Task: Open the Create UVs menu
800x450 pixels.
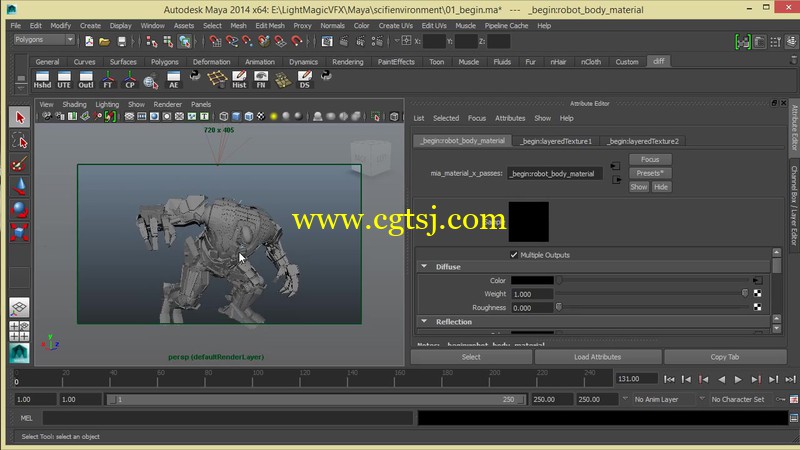Action: click(x=395, y=26)
